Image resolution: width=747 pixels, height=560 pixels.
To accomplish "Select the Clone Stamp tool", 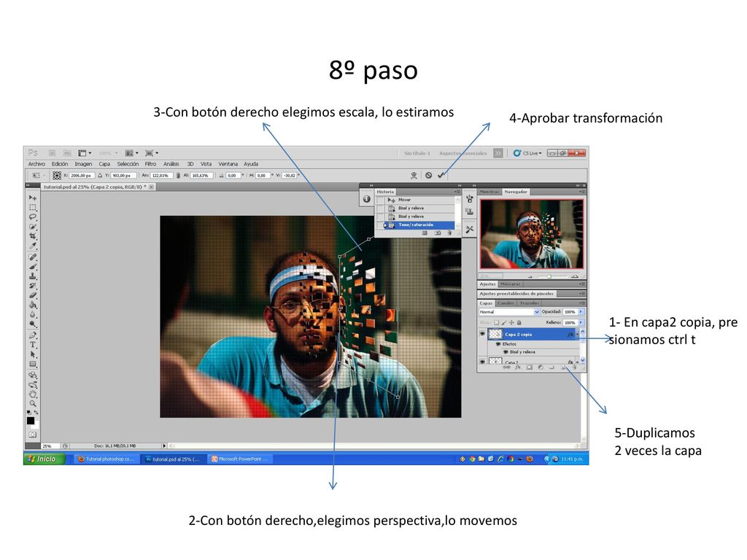I will (x=32, y=276).
